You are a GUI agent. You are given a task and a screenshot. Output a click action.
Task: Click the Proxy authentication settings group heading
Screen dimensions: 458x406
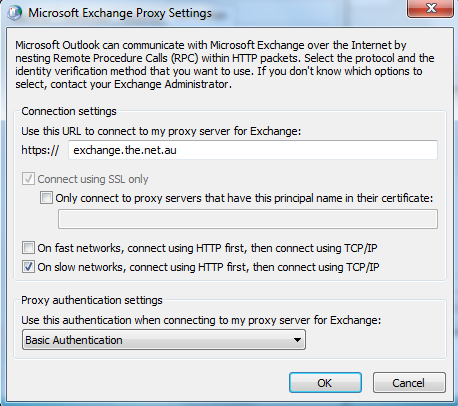pyautogui.click(x=92, y=300)
